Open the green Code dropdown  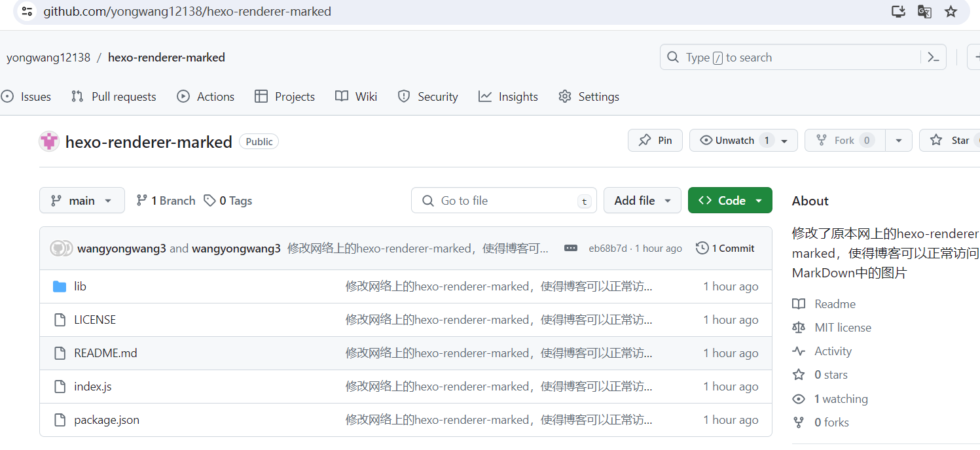[x=730, y=200]
